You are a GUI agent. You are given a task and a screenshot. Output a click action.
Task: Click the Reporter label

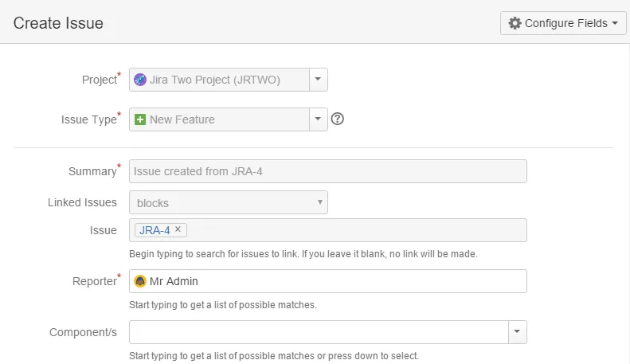point(95,281)
